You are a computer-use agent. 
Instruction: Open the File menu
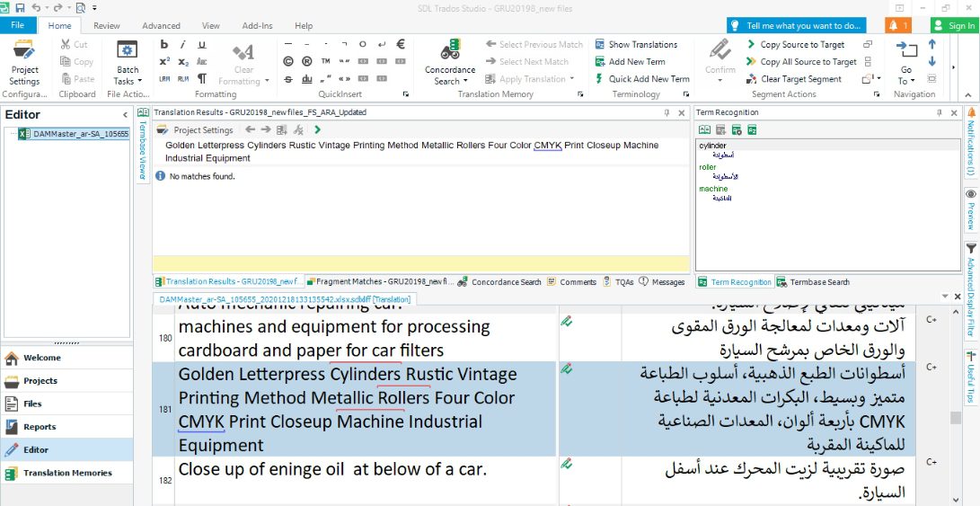[17, 26]
